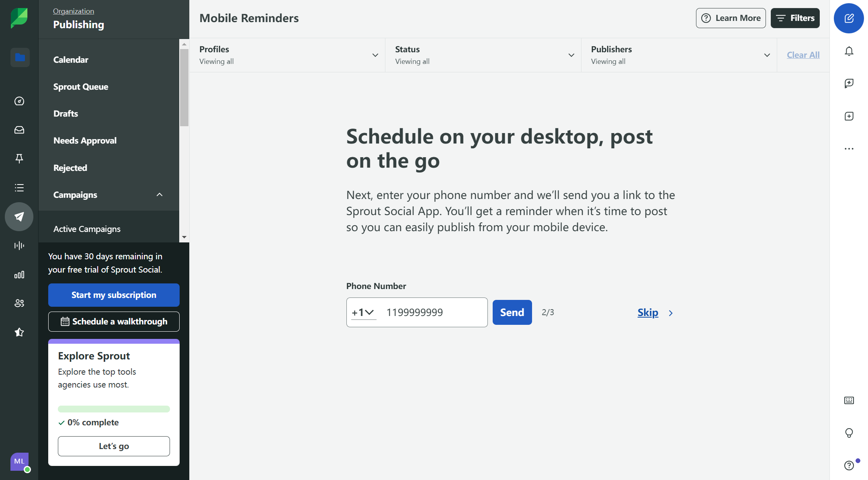Open the ML user avatar

pyautogui.click(x=20, y=462)
